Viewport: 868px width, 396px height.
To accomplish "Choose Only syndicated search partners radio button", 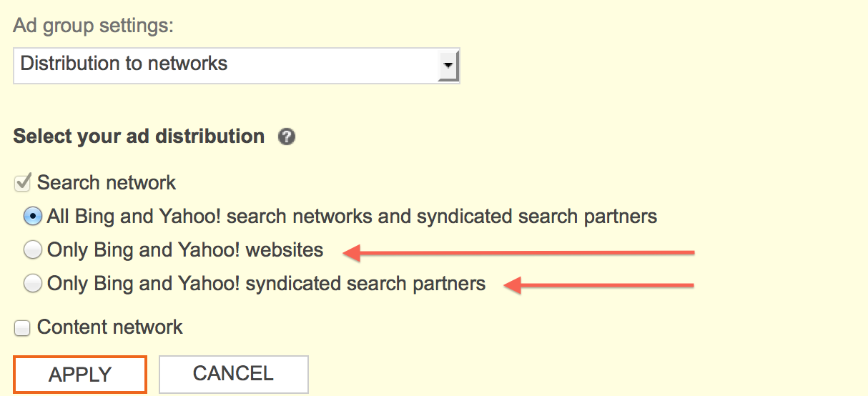I will pyautogui.click(x=33, y=284).
